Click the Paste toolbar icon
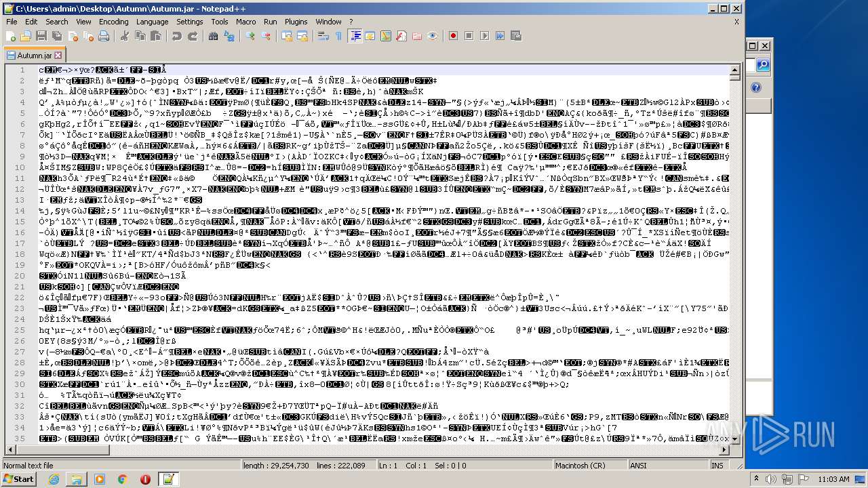This screenshot has width=868, height=488. pos(157,36)
